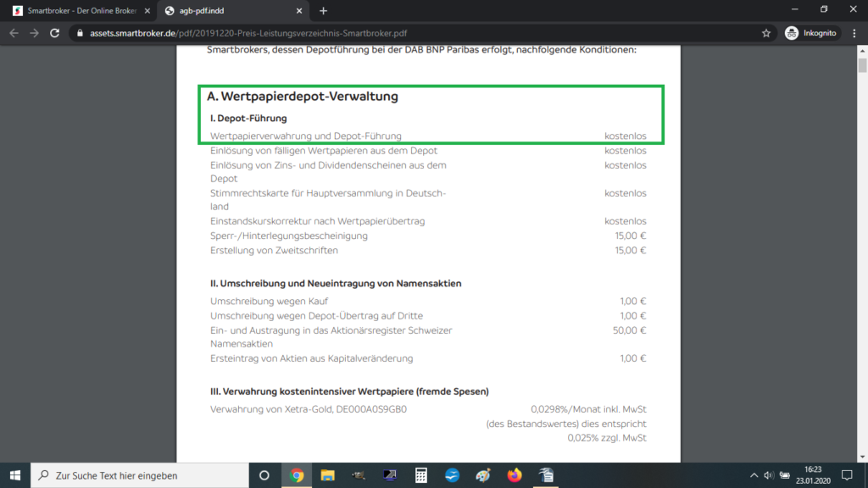Launch Calculator from the taskbar
Image resolution: width=868 pixels, height=488 pixels.
[x=420, y=475]
